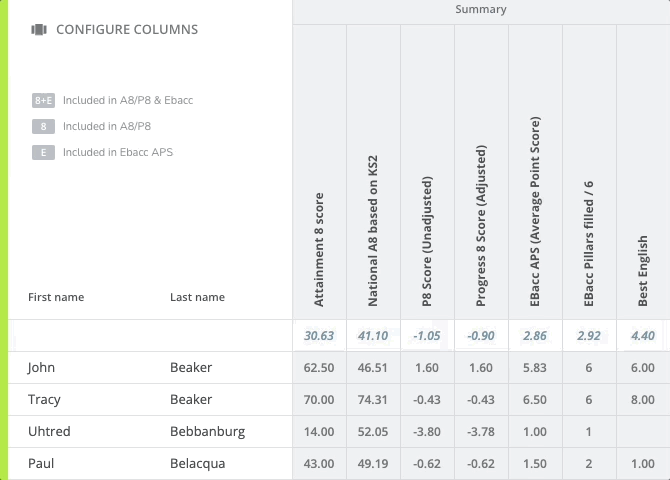Click National A8 based on KS2 header
The image size is (670, 480).
point(373,230)
